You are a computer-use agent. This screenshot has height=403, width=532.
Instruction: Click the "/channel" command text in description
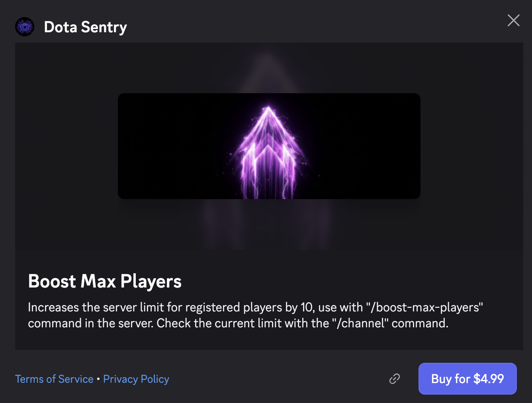[x=360, y=323]
